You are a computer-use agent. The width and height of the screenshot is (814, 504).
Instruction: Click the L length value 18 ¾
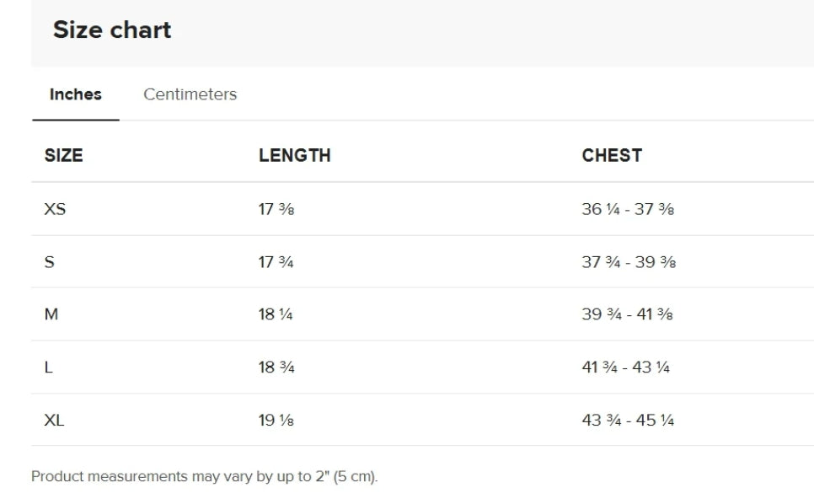[276, 367]
